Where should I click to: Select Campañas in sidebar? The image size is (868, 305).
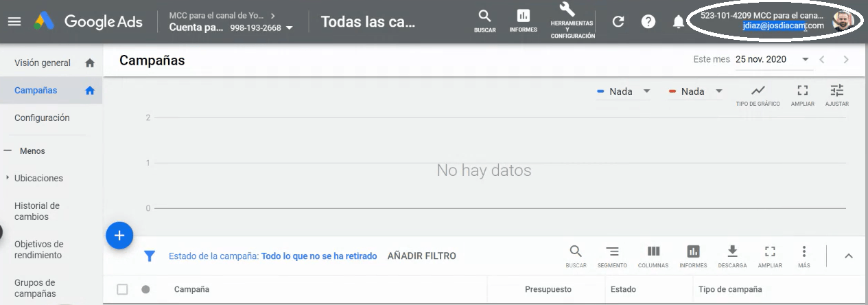pos(36,91)
